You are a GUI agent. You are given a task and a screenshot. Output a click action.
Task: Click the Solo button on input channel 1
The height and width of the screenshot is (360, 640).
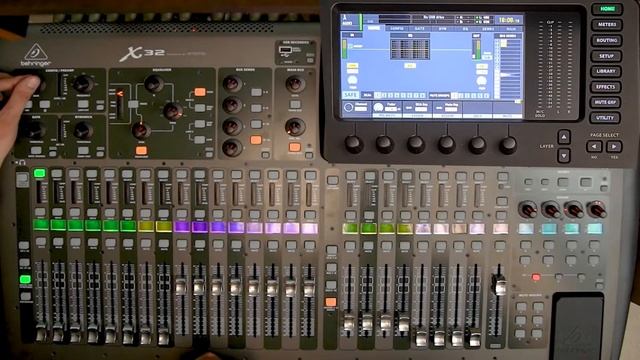point(40,211)
